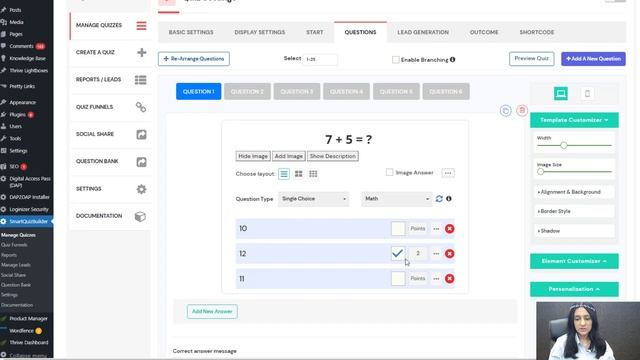Open more options for answer 12

point(436,254)
